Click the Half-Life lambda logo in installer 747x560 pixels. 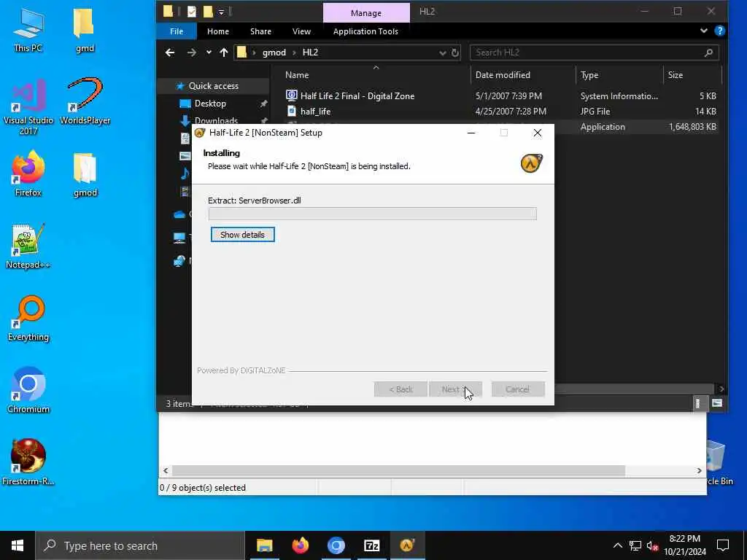[x=531, y=163]
